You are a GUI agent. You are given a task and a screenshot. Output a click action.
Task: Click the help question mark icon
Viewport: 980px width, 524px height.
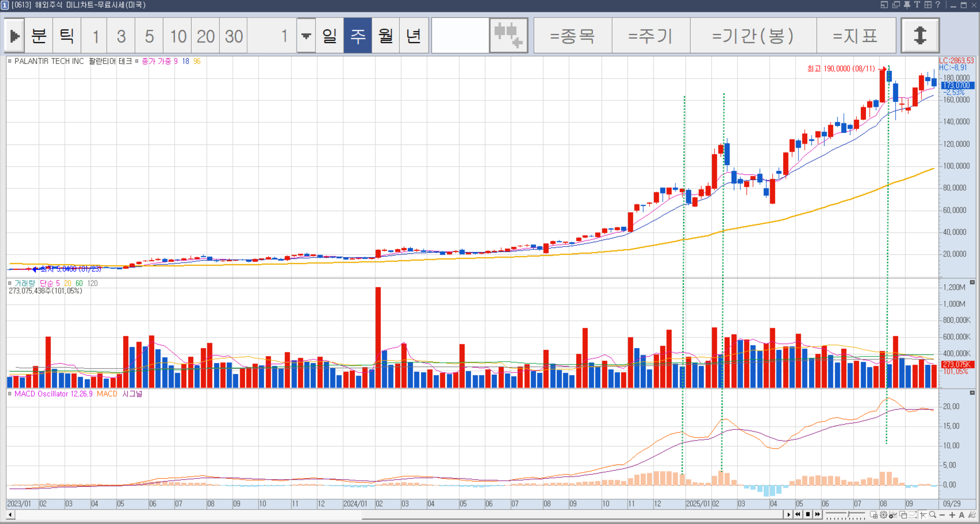pos(938,5)
